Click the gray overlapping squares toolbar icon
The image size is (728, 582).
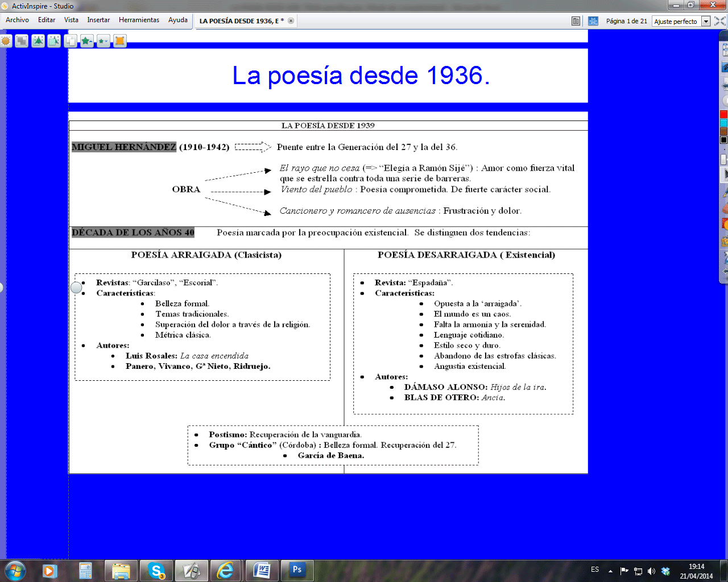coord(22,41)
